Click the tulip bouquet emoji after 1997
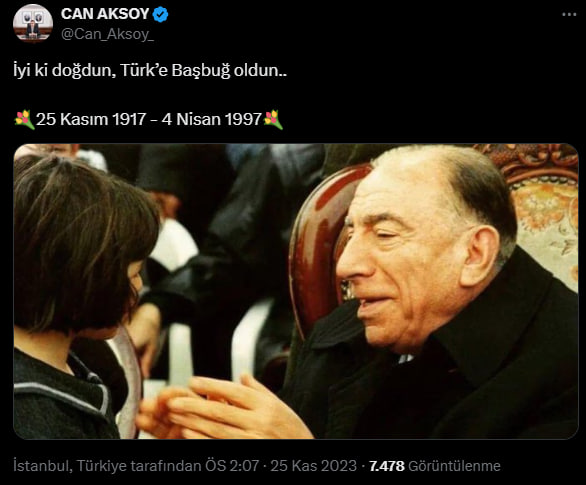The image size is (586, 485). click(x=273, y=120)
